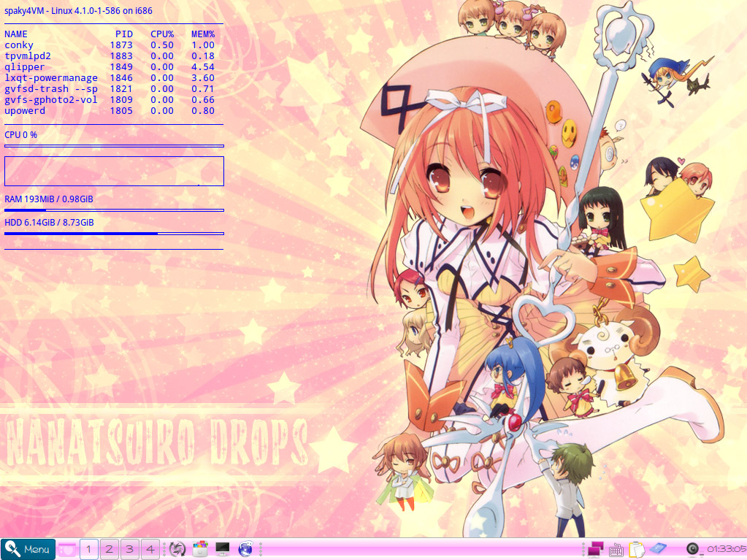Image resolution: width=747 pixels, height=560 pixels.
Task: Click the PID column header
Action: tap(124, 34)
